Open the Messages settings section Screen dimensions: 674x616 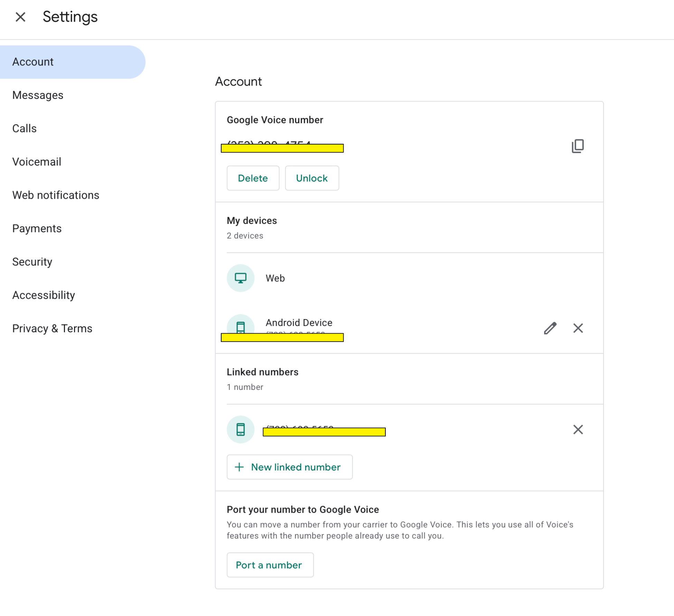[38, 95]
